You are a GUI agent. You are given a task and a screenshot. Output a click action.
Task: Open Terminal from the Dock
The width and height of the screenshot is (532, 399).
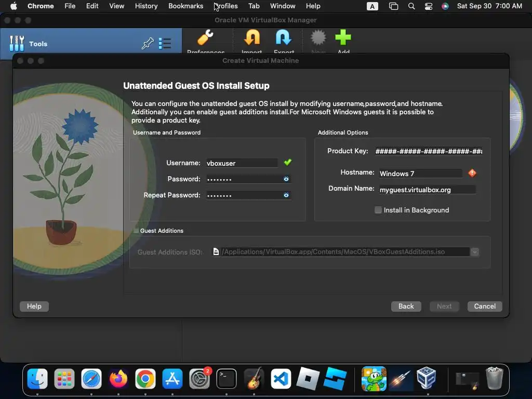[227, 379]
